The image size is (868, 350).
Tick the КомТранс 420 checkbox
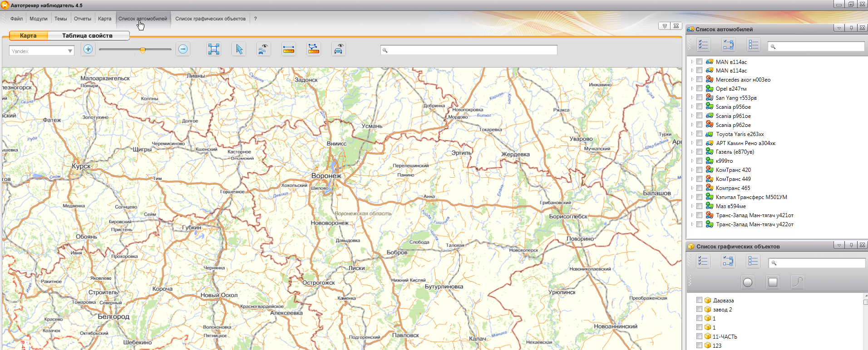(700, 170)
